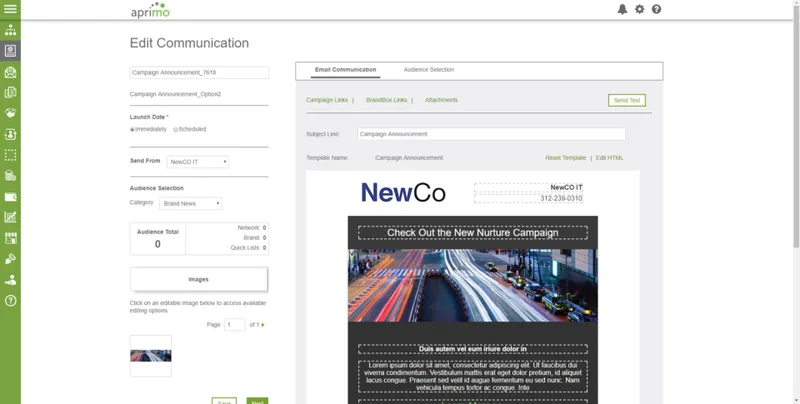Open the wallet sidebar icon

[10, 197]
